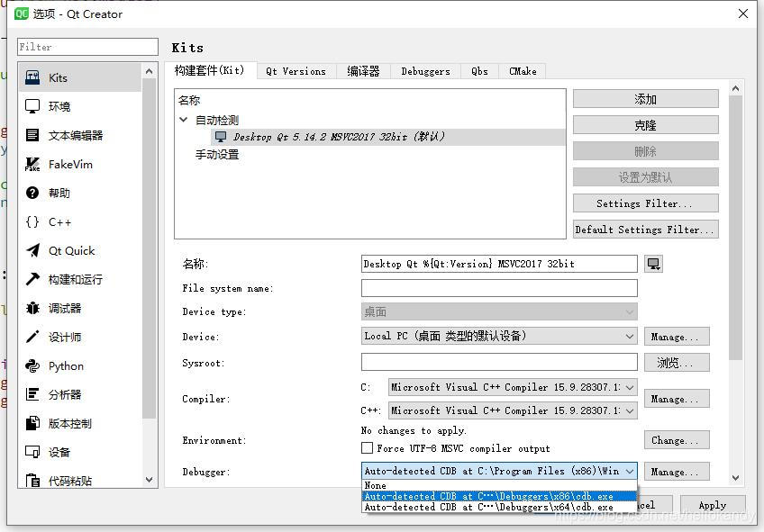
Task: Click the 克隆 button to clone the kit
Action: click(x=644, y=124)
